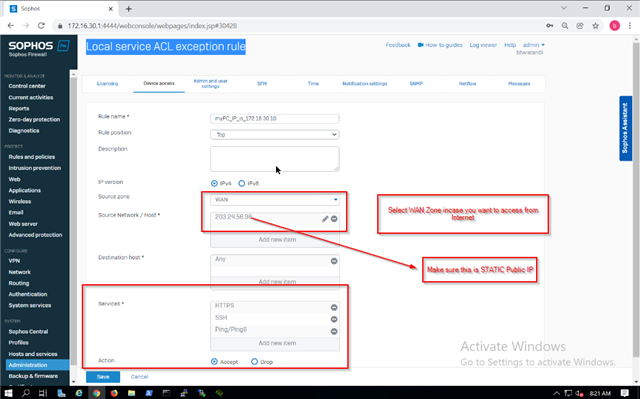
Task: Open the Chrome profile avatar
Action: pos(615,26)
